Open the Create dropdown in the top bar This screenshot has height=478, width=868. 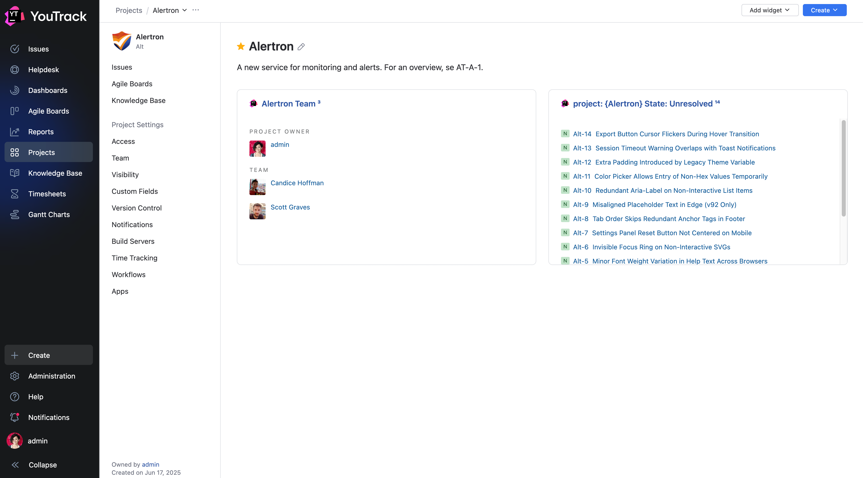point(824,10)
